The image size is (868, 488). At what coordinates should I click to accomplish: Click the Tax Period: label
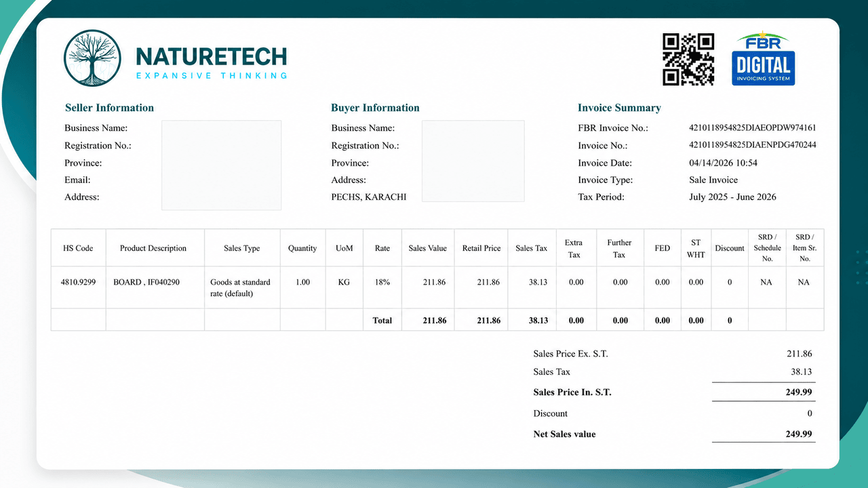[x=601, y=197]
